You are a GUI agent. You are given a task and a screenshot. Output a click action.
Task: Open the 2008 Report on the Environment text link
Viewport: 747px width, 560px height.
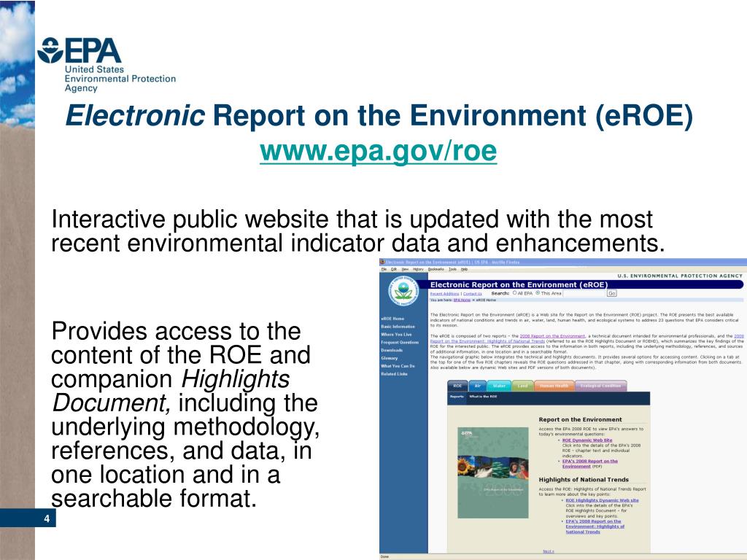[552, 336]
